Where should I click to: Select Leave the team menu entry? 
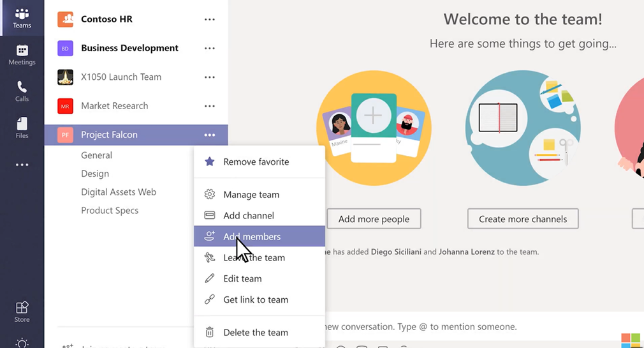pyautogui.click(x=259, y=257)
